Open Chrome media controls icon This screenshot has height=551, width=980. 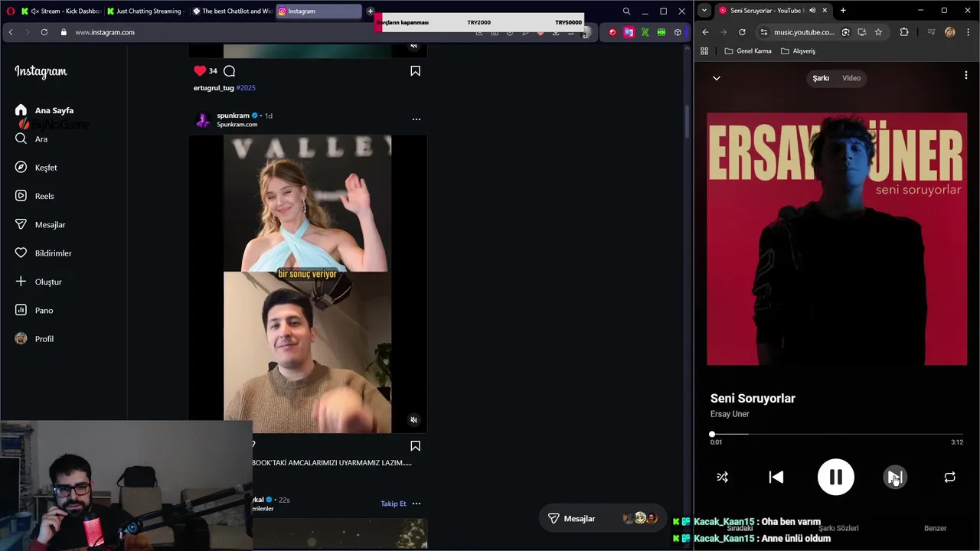931,32
